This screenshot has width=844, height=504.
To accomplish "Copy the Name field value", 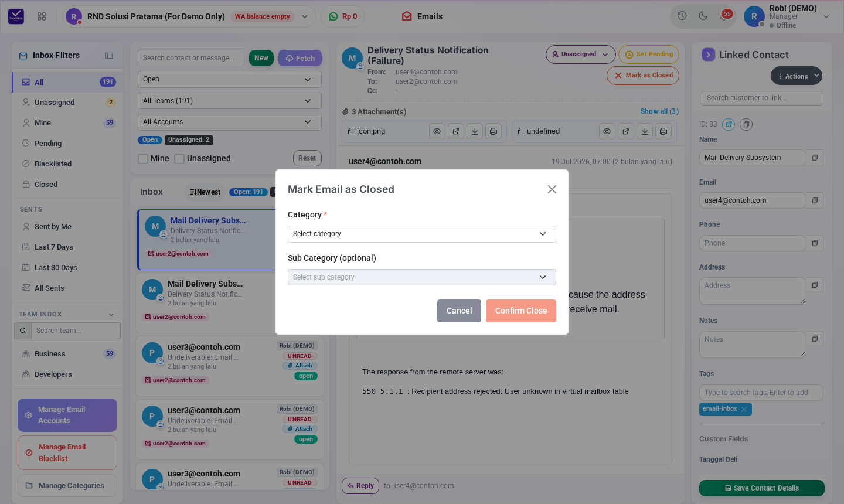I will 815,158.
